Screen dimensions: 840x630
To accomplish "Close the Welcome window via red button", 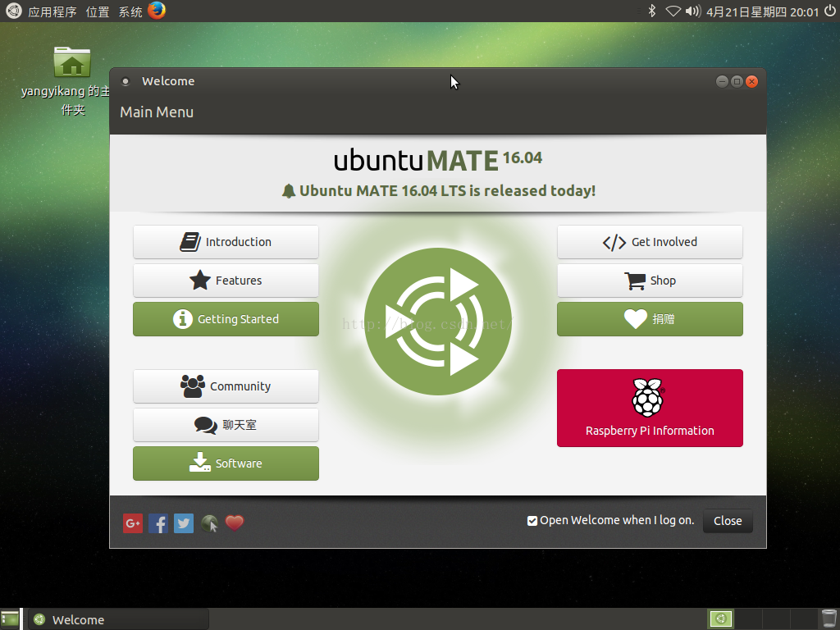I will (x=751, y=81).
